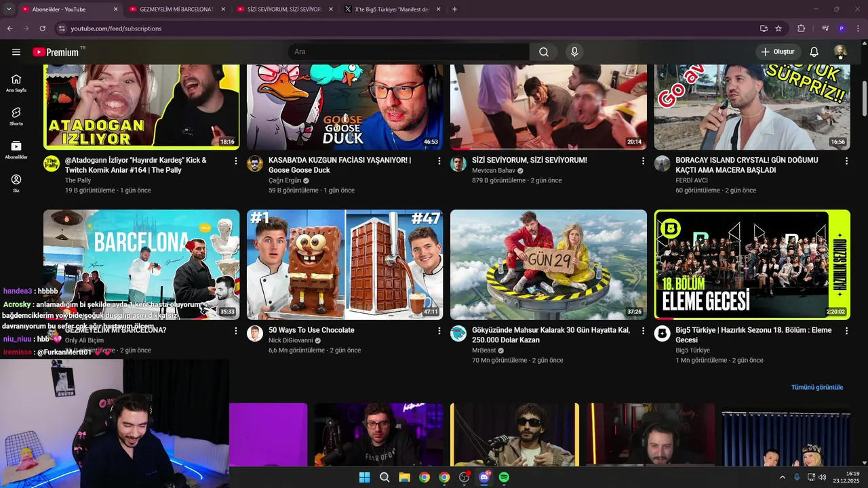Open The Pally channel avatar

coord(52,163)
